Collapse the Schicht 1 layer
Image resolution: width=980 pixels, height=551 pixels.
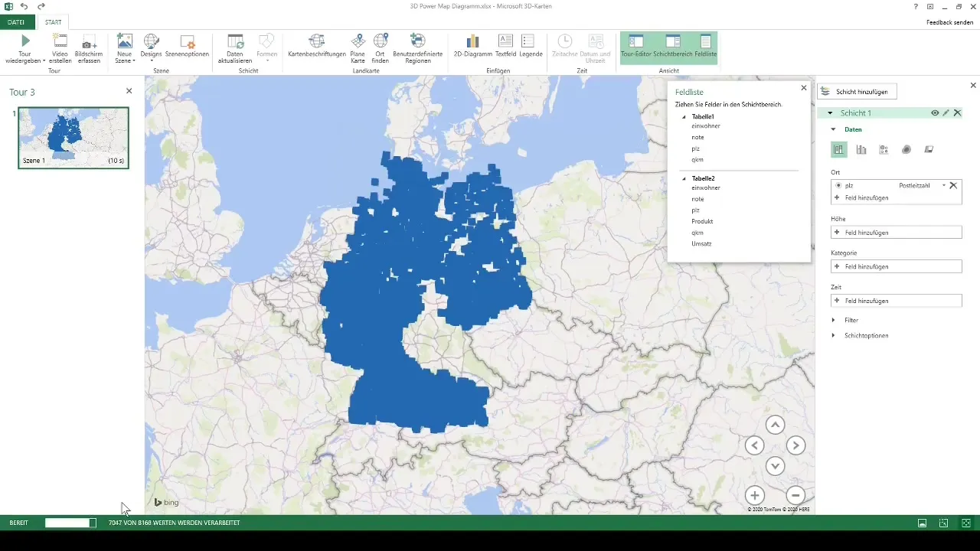830,112
